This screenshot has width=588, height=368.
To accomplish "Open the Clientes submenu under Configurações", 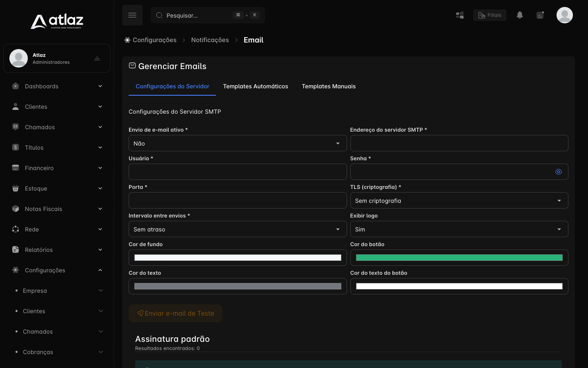I will point(57,311).
